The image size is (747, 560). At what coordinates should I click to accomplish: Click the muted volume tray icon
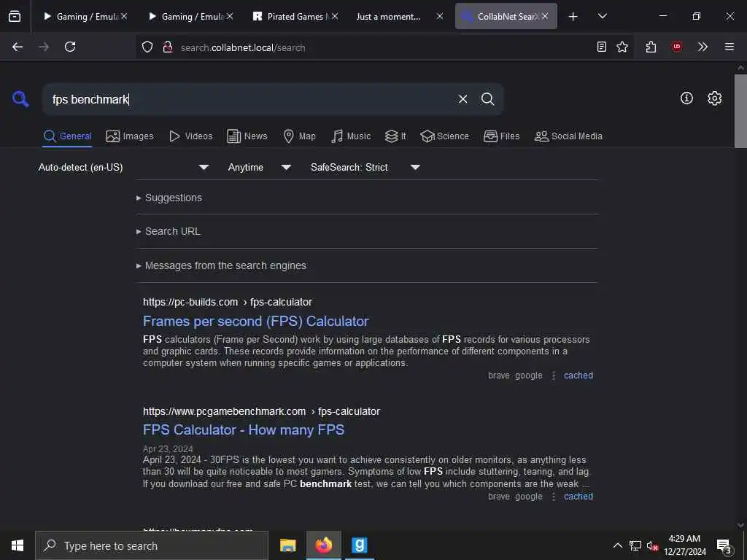pos(652,546)
